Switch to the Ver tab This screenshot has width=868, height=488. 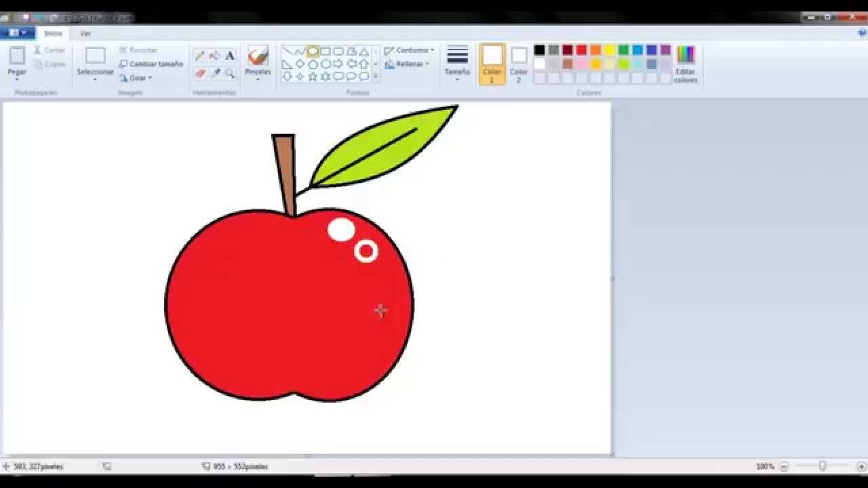85,33
